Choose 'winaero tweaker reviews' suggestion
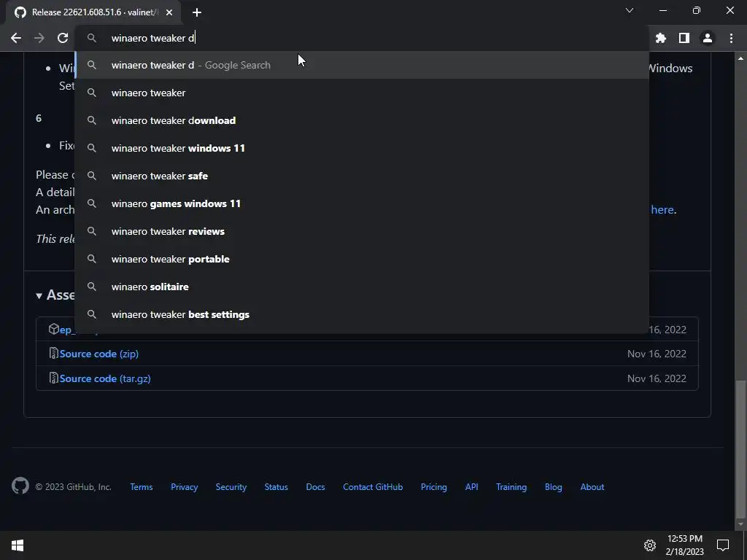Image resolution: width=747 pixels, height=560 pixels. coord(362,231)
